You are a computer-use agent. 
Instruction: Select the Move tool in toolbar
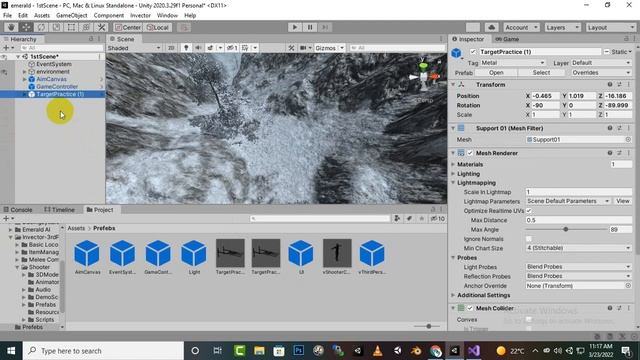click(26, 27)
